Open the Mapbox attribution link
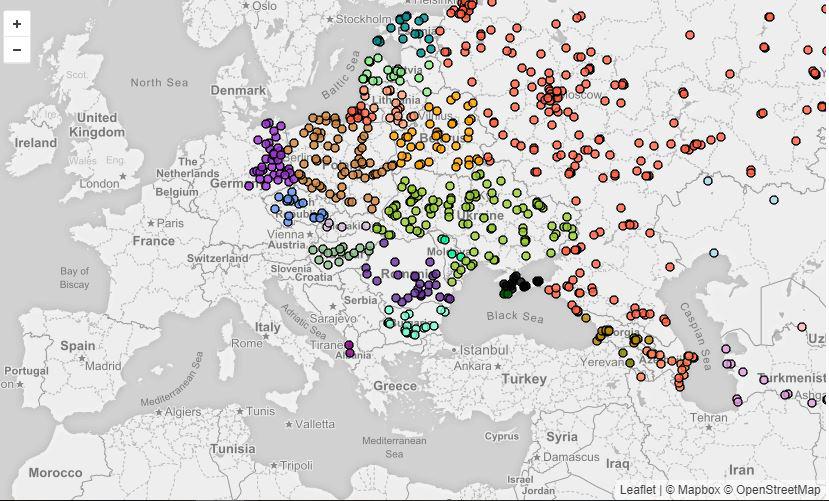Viewport: 829px width, 501px height. click(698, 490)
